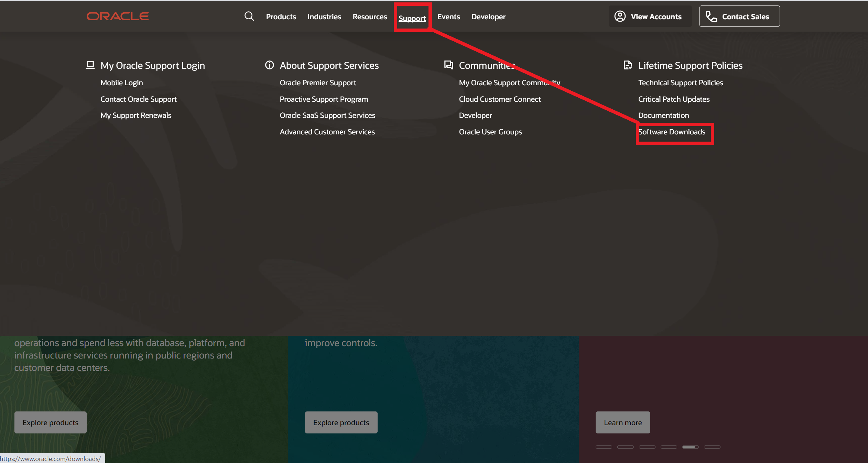The image size is (868, 463).
Task: Select the second carousel slide indicator
Action: pos(626,447)
